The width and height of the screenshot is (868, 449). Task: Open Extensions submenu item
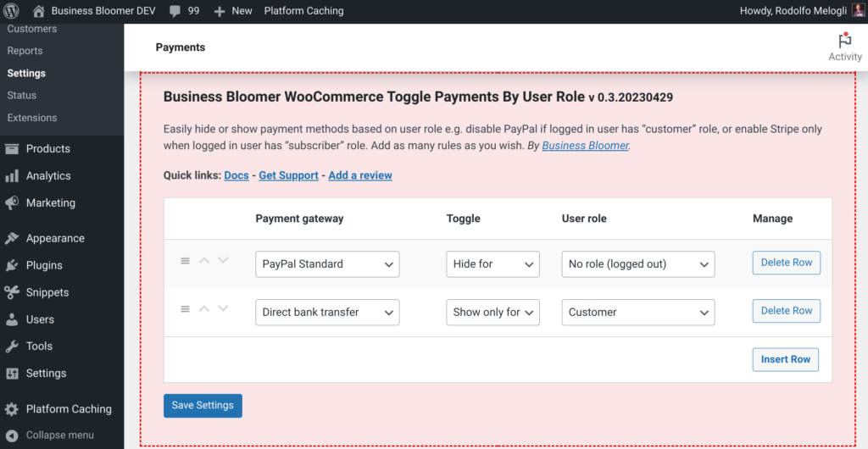(32, 118)
